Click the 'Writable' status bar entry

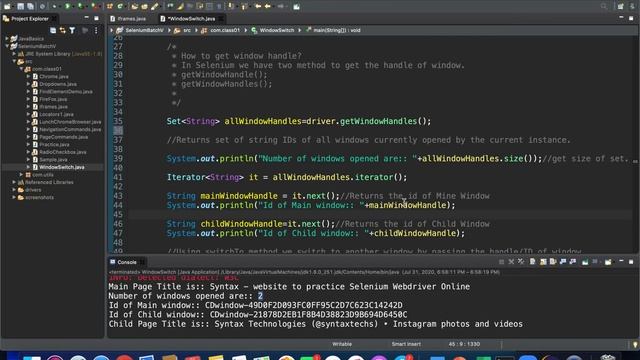(342, 344)
